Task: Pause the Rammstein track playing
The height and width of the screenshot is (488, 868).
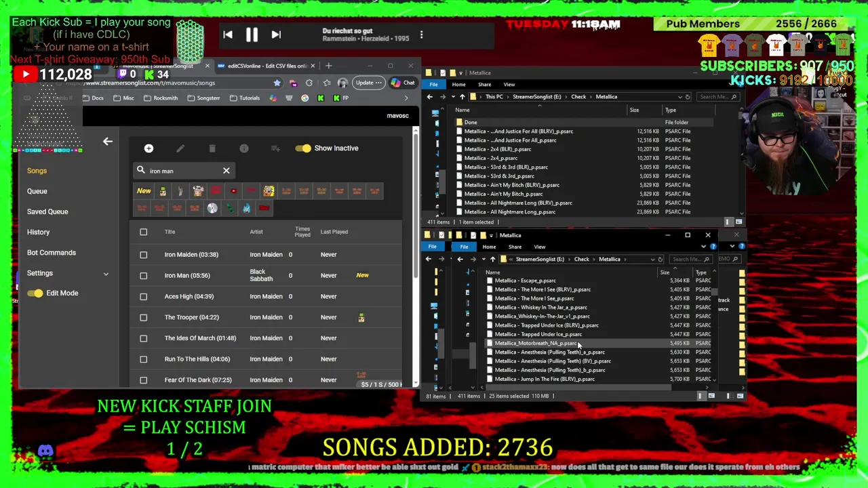Action: [252, 35]
